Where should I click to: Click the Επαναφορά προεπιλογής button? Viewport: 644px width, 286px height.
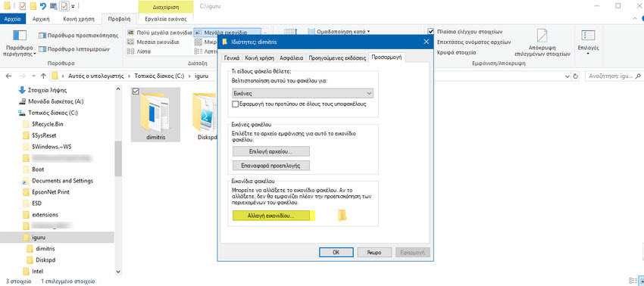[x=270, y=166]
